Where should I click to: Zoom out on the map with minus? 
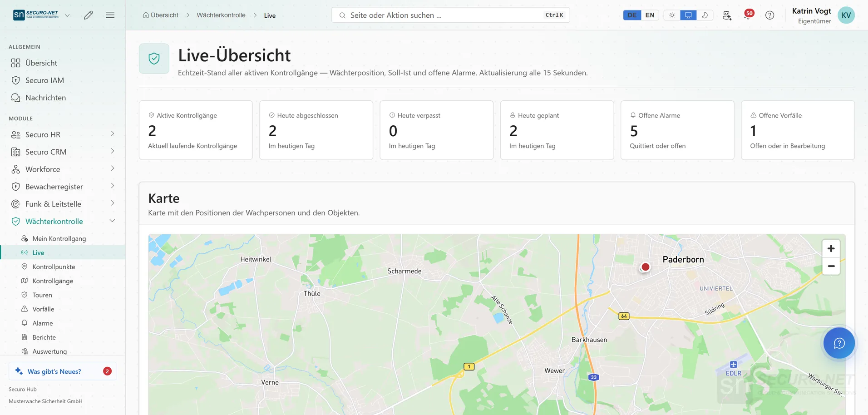click(831, 266)
